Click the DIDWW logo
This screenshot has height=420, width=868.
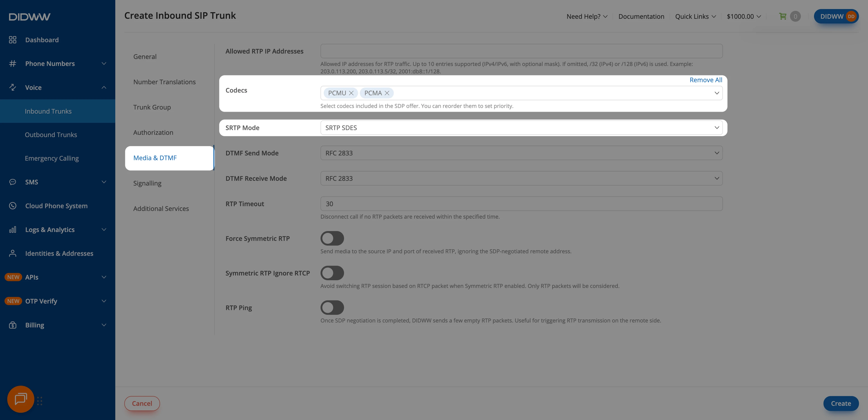coord(30,17)
